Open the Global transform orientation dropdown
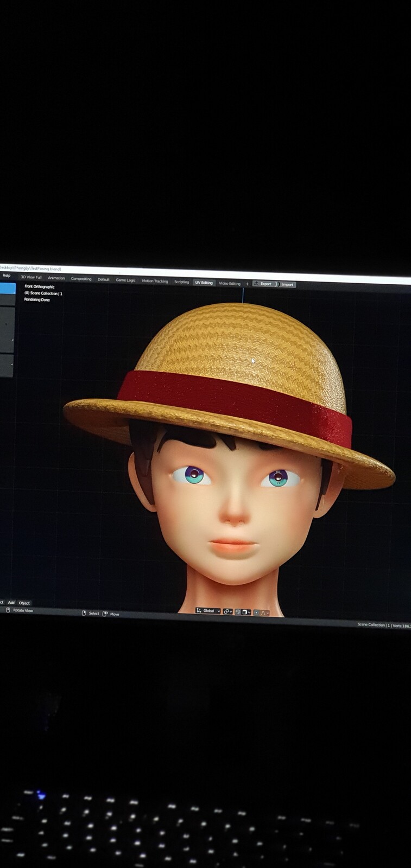 coord(208,611)
